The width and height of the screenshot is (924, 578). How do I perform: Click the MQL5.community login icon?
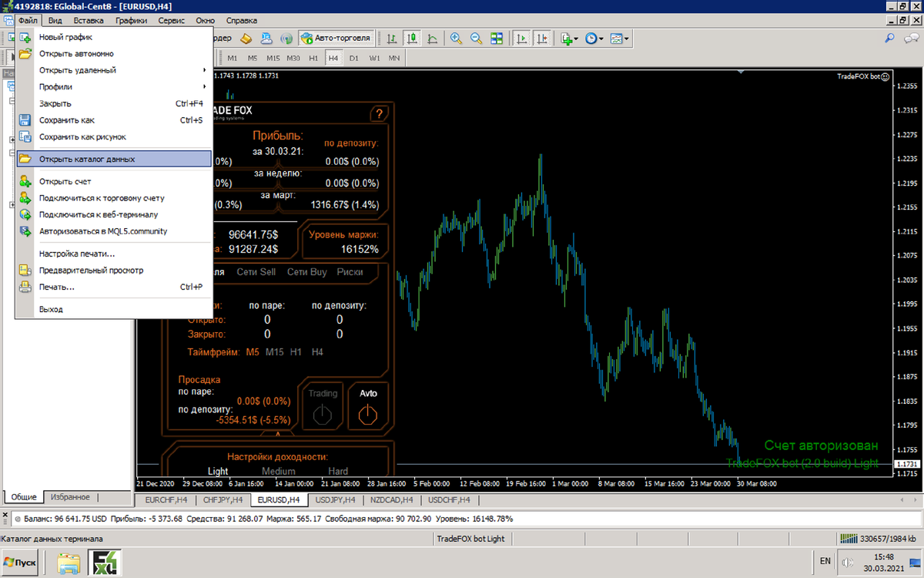pos(25,230)
